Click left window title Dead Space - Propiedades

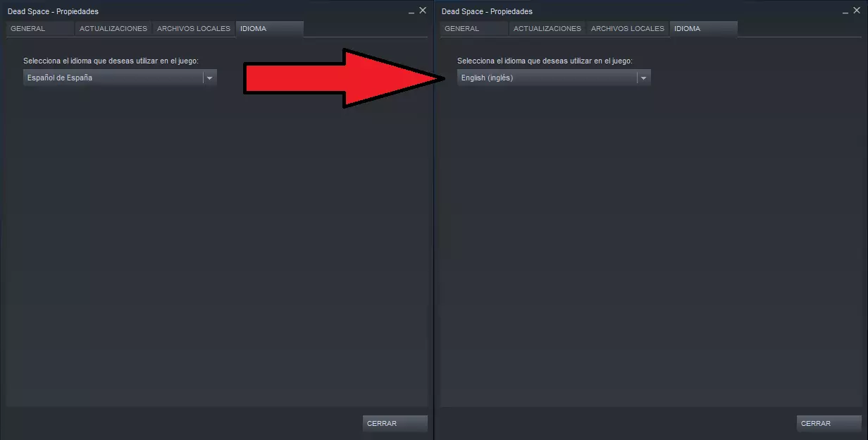(x=53, y=11)
